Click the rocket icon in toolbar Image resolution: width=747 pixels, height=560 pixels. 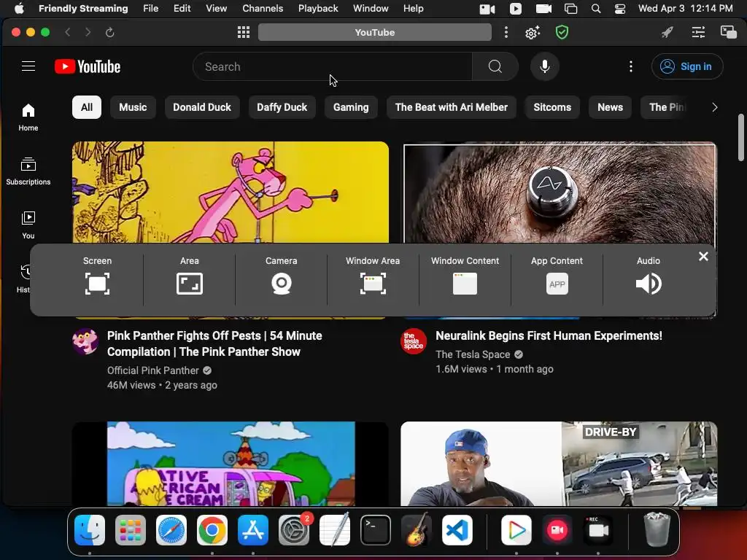pos(667,32)
